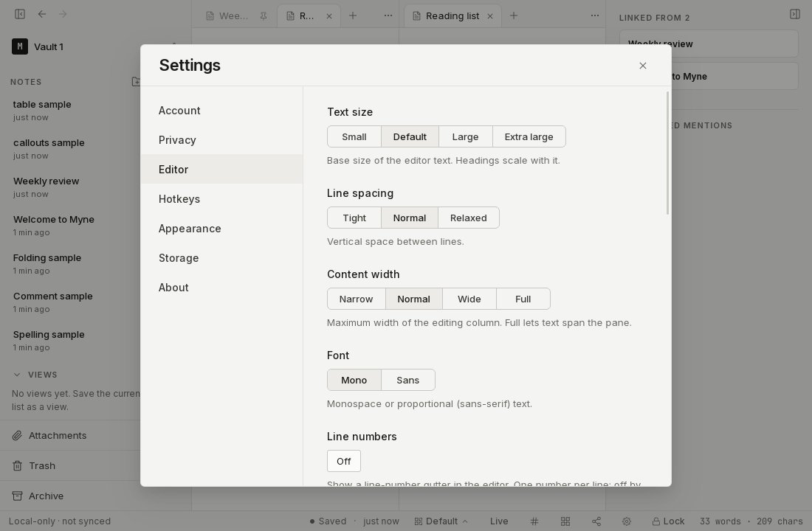Set text size to Small
This screenshot has width=812, height=531.
[x=354, y=136]
